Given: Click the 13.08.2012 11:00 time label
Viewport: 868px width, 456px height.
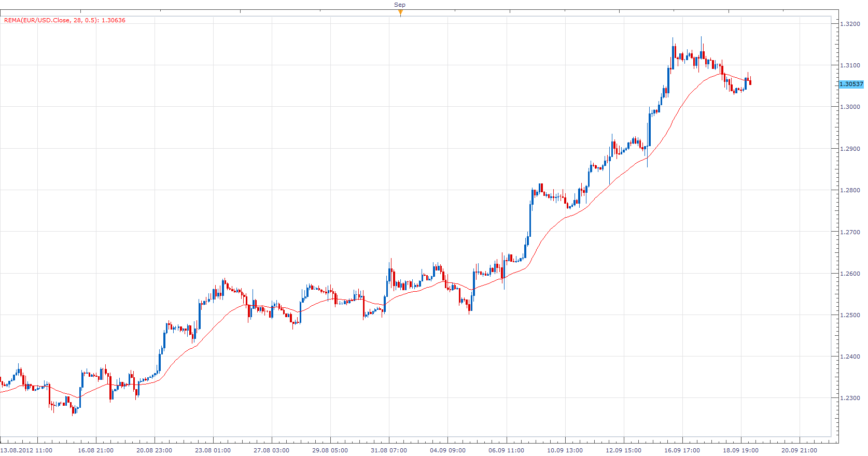Looking at the screenshot, I should (x=26, y=450).
